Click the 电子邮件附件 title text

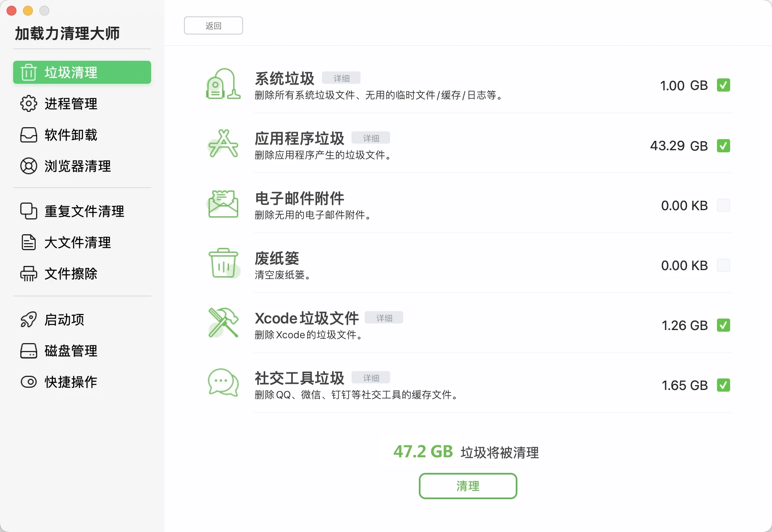point(299,198)
